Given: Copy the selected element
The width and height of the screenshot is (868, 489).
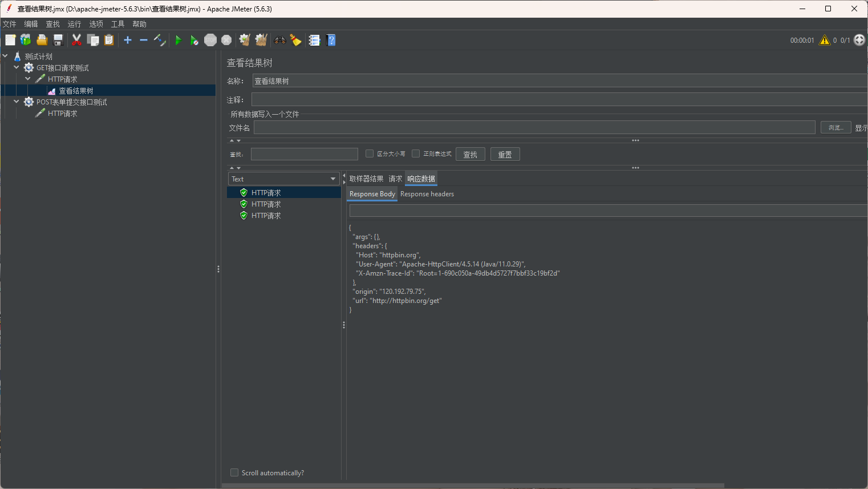Looking at the screenshot, I should [x=93, y=40].
